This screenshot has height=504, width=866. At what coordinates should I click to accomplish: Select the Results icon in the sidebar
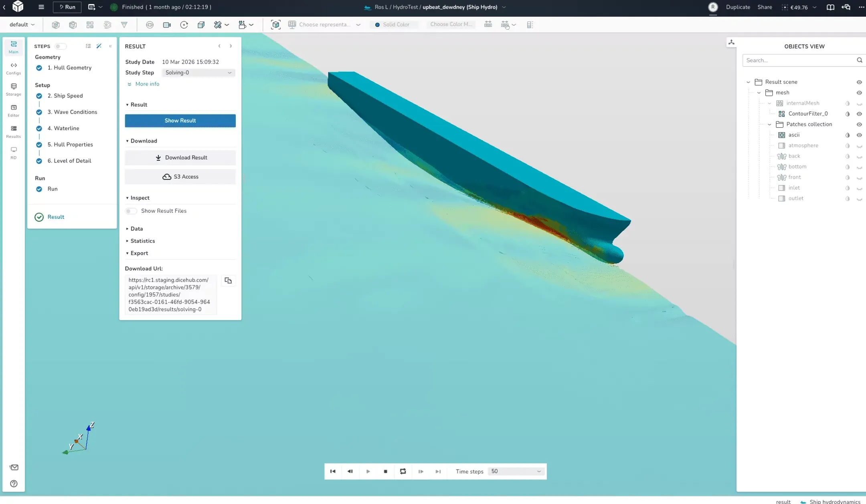click(13, 131)
